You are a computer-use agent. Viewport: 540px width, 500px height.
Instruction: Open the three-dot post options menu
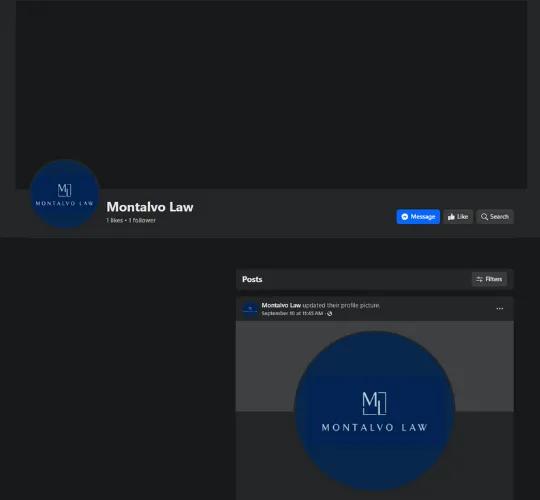[500, 309]
